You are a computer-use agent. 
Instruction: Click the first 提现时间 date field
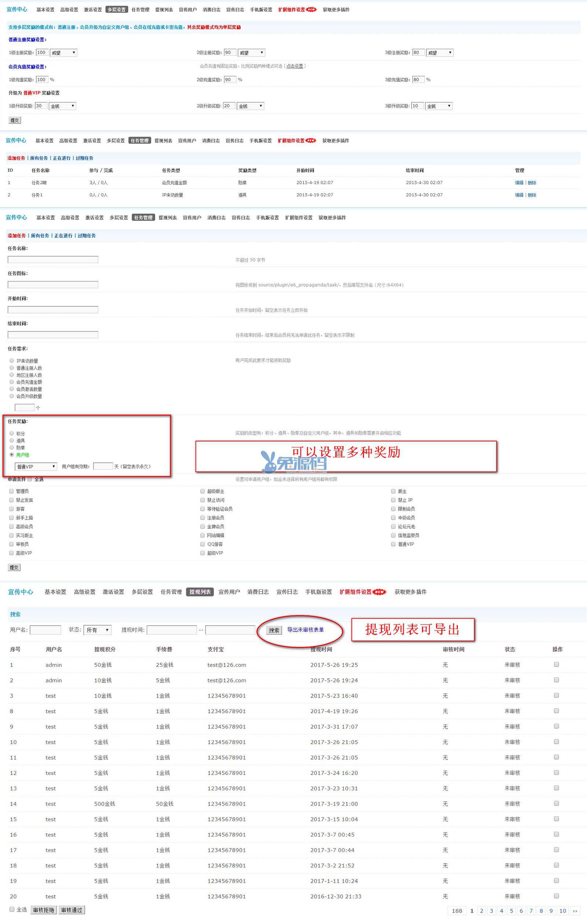point(171,630)
